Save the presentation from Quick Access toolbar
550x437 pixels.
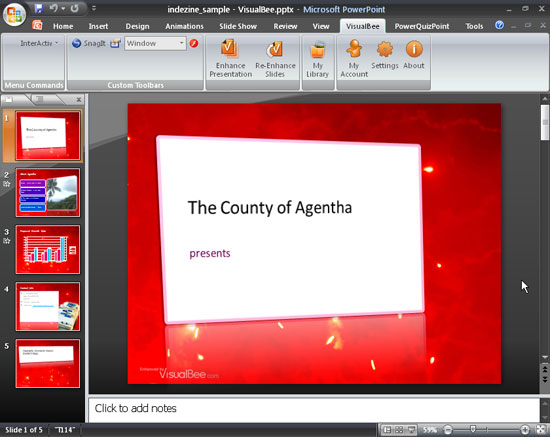click(39, 8)
